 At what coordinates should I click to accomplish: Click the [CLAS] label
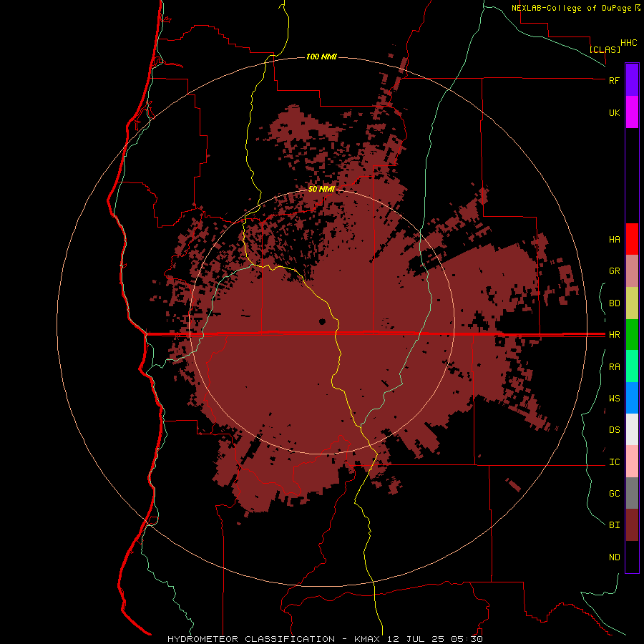coord(605,49)
